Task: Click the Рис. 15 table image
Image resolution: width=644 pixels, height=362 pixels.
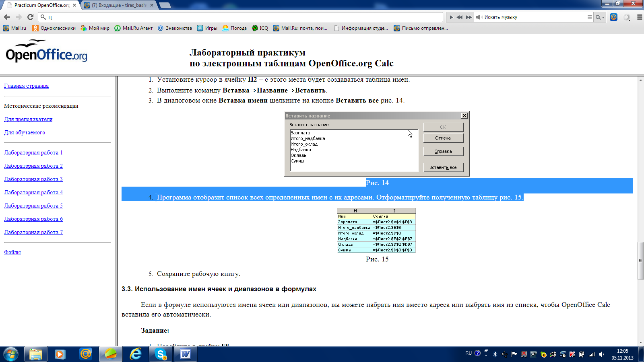Action: coord(376,230)
